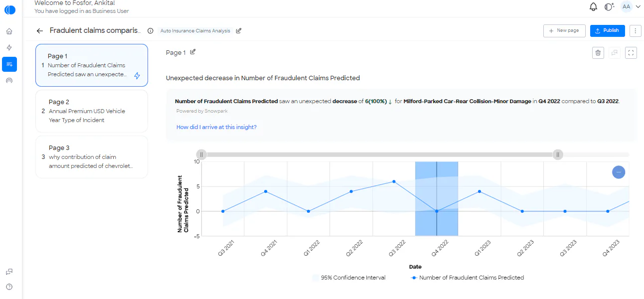Go back using the left arrow

40,31
